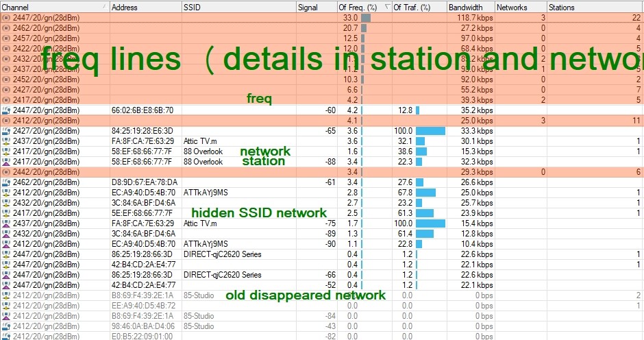Screen dimensions: 644x340
Task: Click the 67.8 traffic bar on the ATTkAYj9MS row
Action: tap(425, 193)
